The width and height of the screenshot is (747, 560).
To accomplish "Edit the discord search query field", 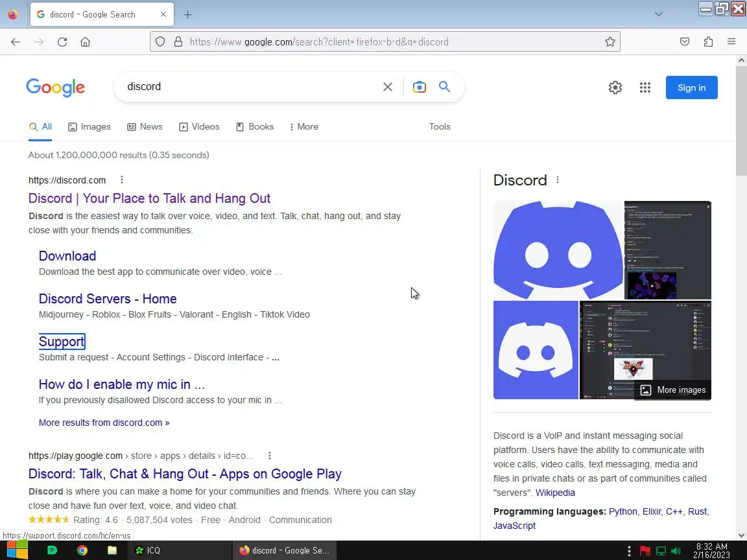I will coord(248,87).
